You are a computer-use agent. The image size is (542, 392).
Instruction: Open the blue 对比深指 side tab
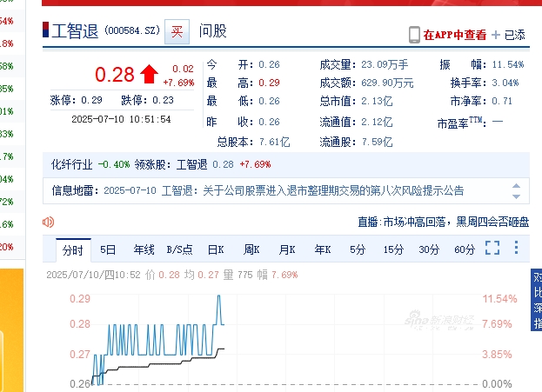click(x=537, y=300)
